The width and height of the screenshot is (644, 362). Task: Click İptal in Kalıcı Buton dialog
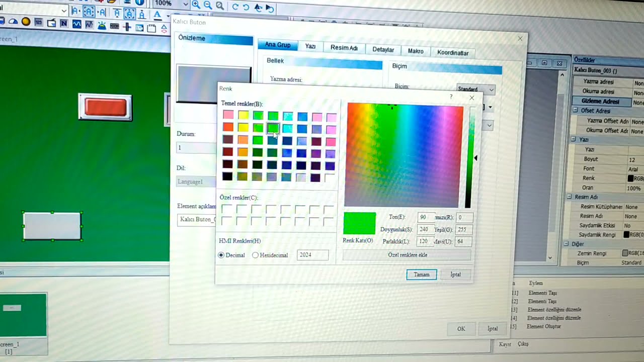493,329
